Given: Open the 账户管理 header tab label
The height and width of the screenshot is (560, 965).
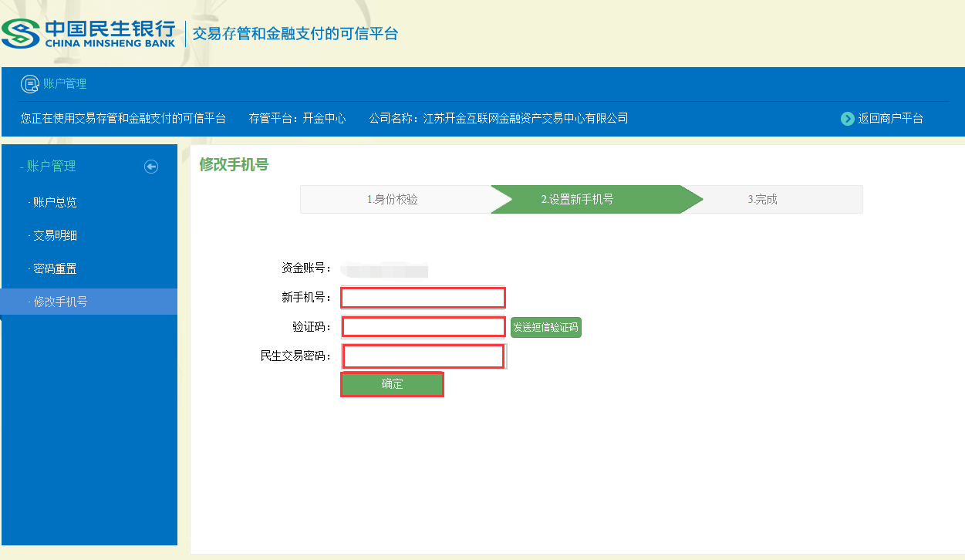Looking at the screenshot, I should (65, 84).
